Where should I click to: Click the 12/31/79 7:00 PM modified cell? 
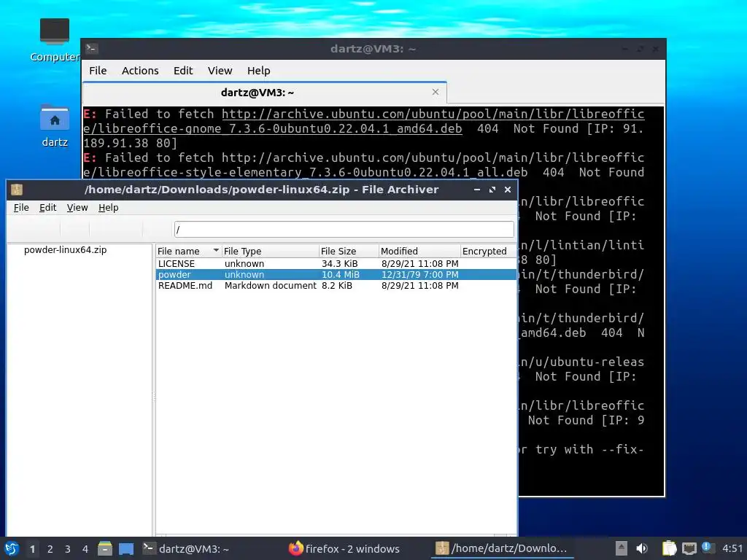[x=419, y=275]
